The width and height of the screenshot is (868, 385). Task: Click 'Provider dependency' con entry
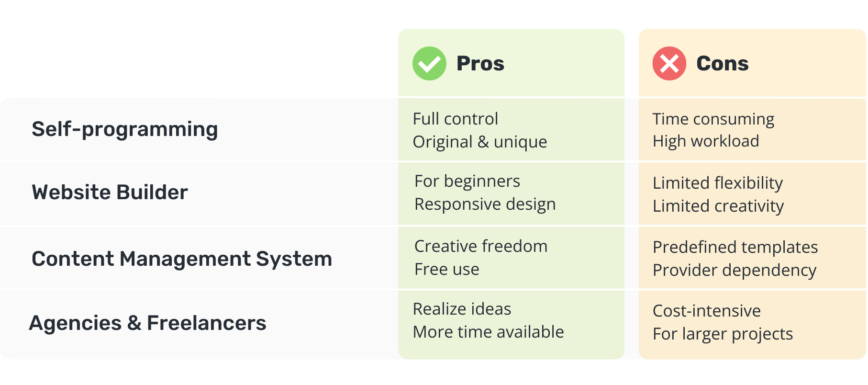point(734,271)
